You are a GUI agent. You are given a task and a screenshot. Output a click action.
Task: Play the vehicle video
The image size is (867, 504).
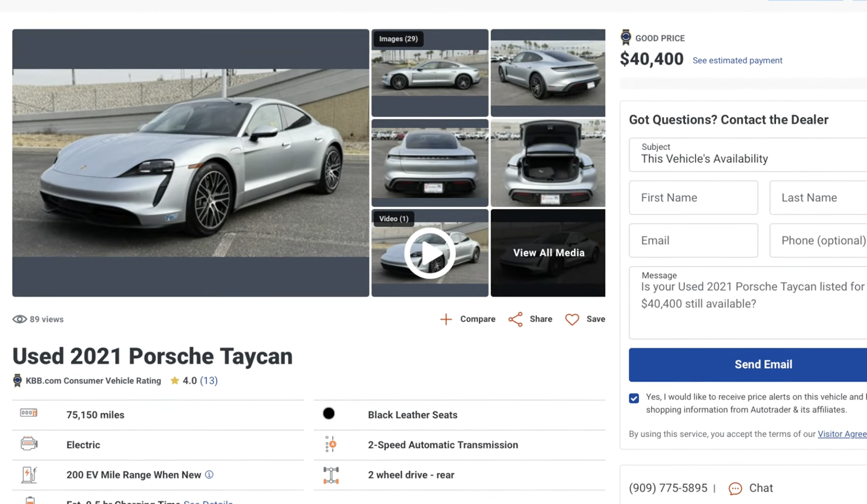click(x=430, y=253)
